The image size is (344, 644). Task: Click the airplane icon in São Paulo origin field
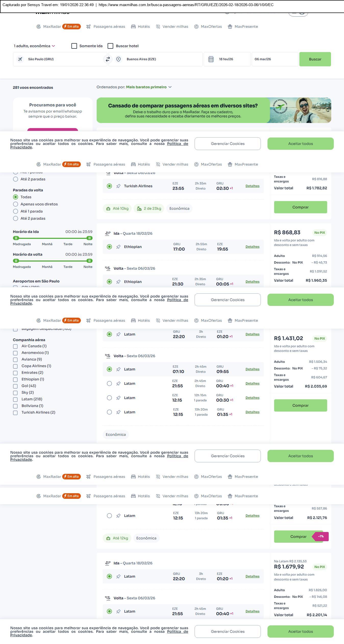pos(20,59)
